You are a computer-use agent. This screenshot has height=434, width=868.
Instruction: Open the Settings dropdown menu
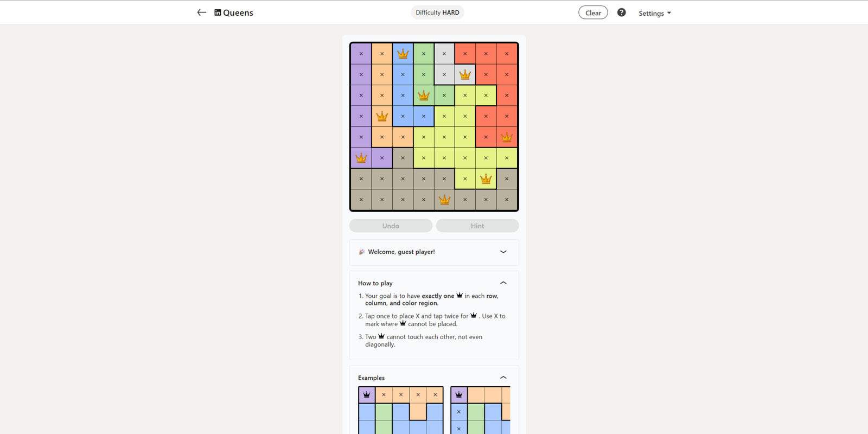coord(654,13)
